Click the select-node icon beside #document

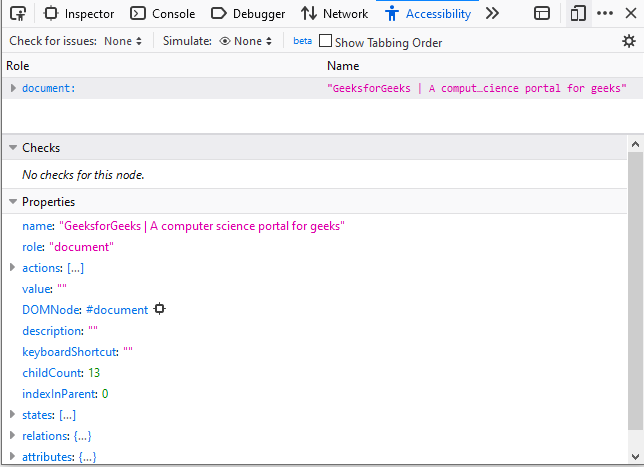tap(160, 309)
